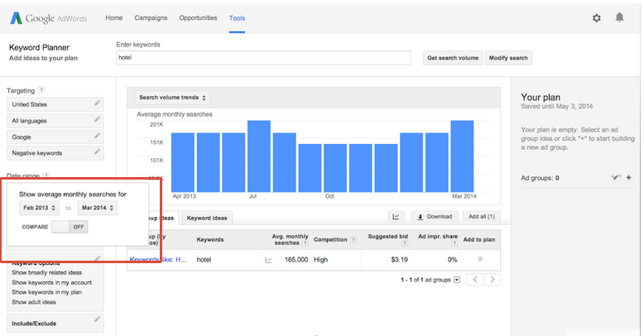Click the 165,000 searches value
Viewport: 644px width, 336px height.
[296, 260]
